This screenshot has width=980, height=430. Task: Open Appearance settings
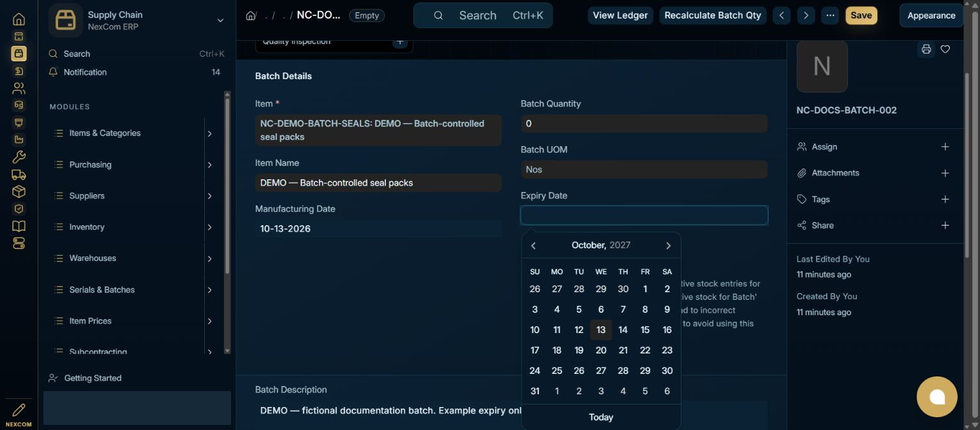point(932,15)
